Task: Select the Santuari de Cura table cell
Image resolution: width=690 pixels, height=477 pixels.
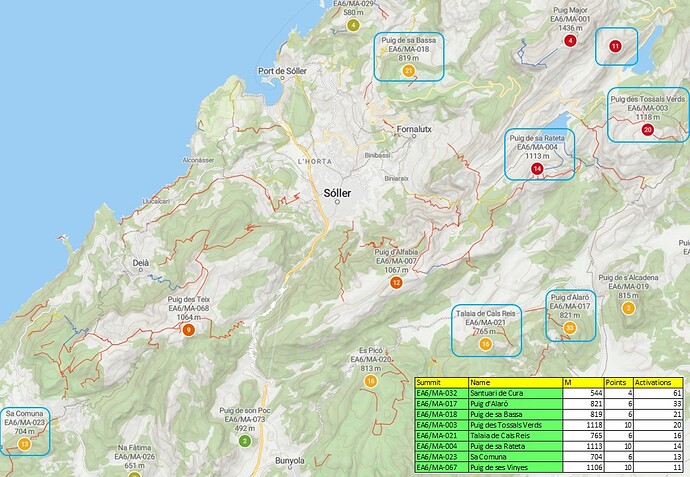Action: coord(516,393)
